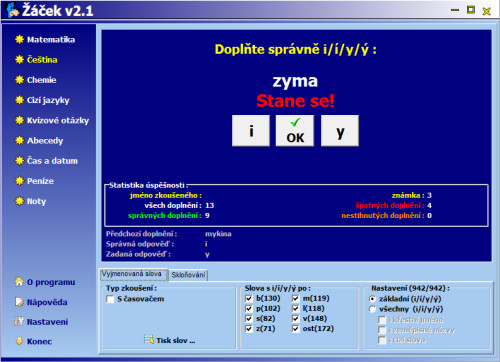The height and width of the screenshot is (362, 500).
Task: Click the star icon beside Abecedy
Action: (19, 141)
